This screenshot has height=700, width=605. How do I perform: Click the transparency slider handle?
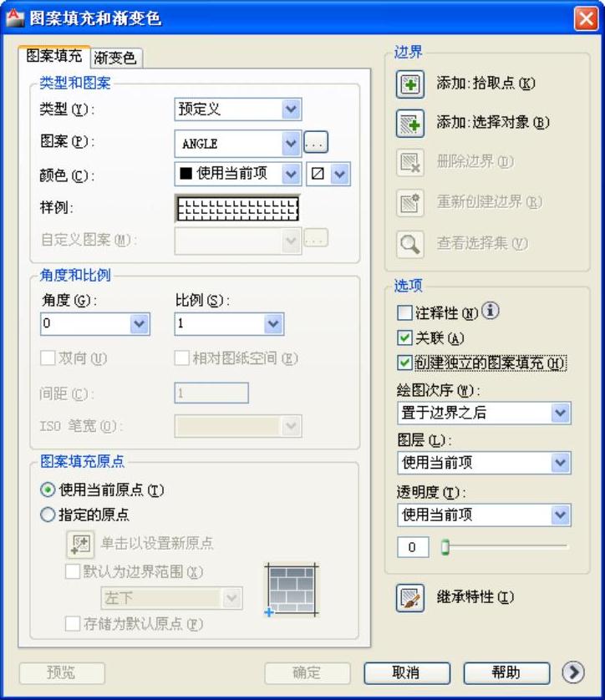pos(445,547)
